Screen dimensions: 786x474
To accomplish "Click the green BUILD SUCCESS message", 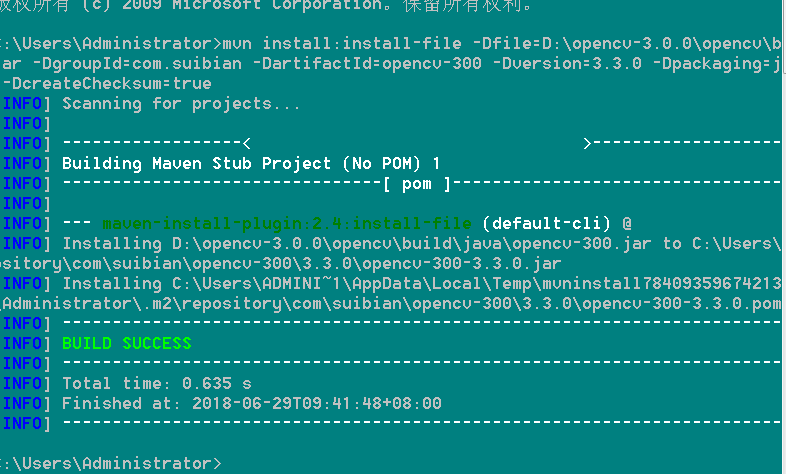I will pos(126,343).
